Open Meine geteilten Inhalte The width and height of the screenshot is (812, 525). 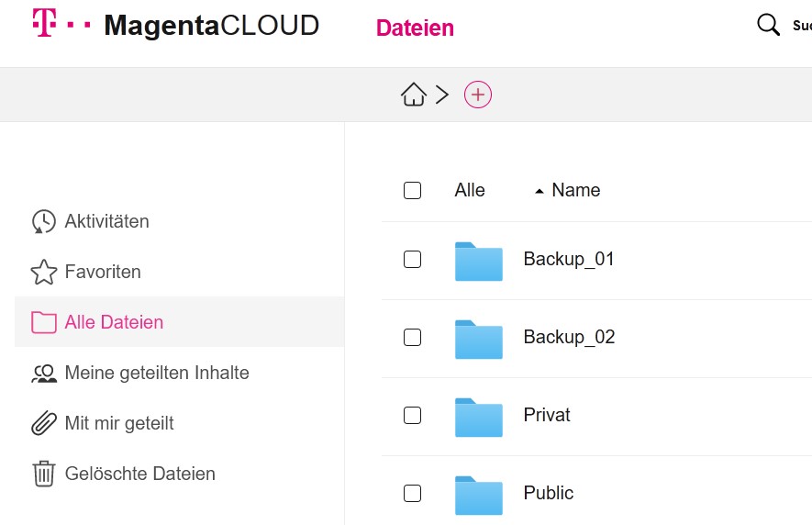pyautogui.click(x=156, y=373)
